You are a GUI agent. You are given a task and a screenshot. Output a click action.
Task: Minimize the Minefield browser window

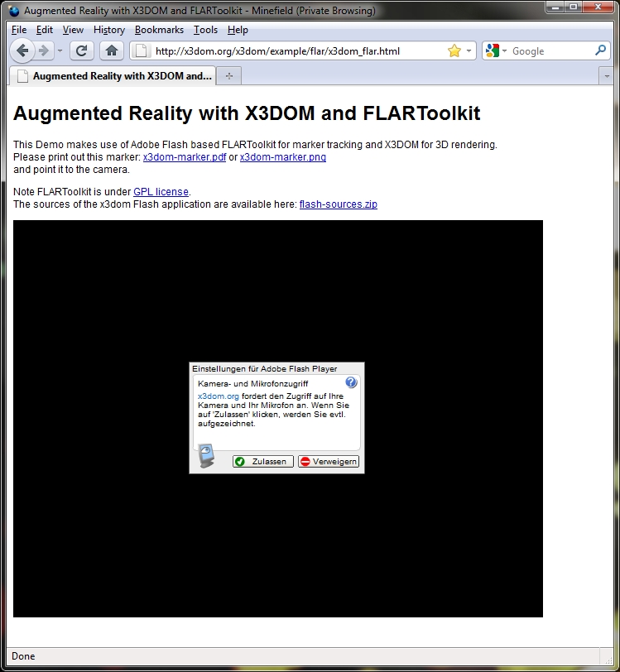click(x=555, y=7)
